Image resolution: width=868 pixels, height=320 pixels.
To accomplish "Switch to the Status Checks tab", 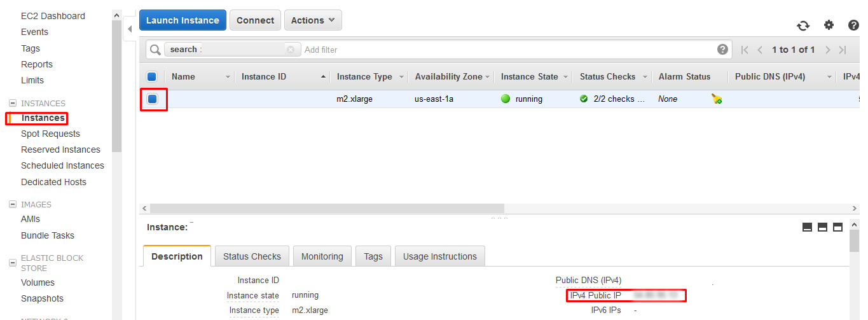I will click(252, 256).
